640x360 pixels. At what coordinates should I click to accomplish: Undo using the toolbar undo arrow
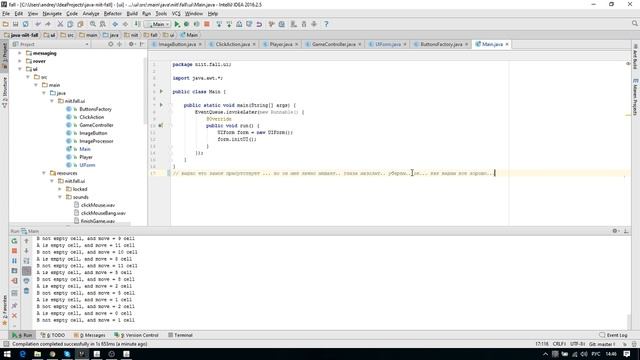click(x=38, y=24)
